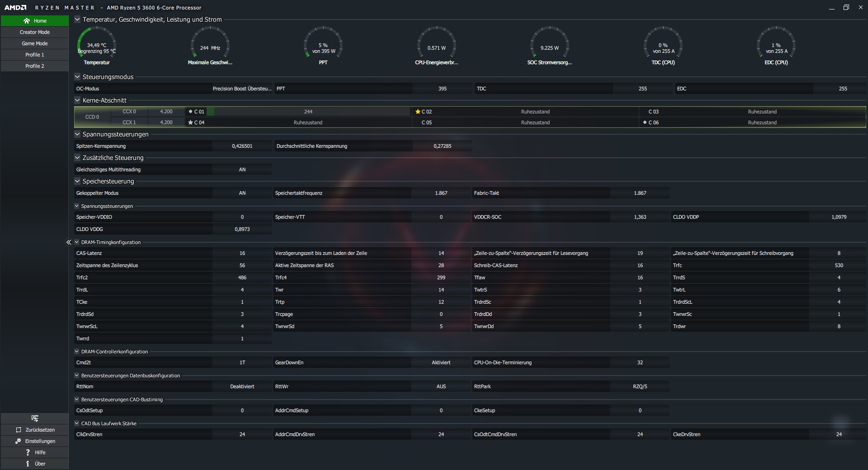The width and height of the screenshot is (868, 470).
Task: Collapse the Benutzersteuerungen Datenbuskonfiguration section
Action: click(77, 376)
